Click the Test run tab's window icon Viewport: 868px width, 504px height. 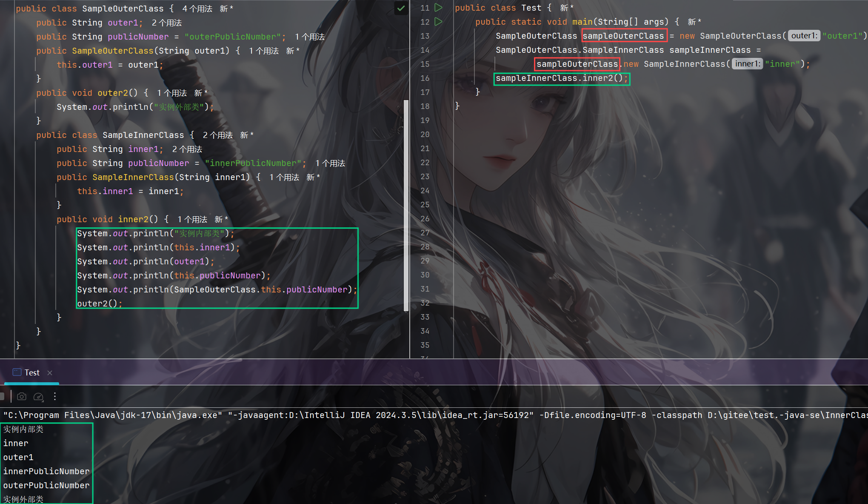(17, 372)
